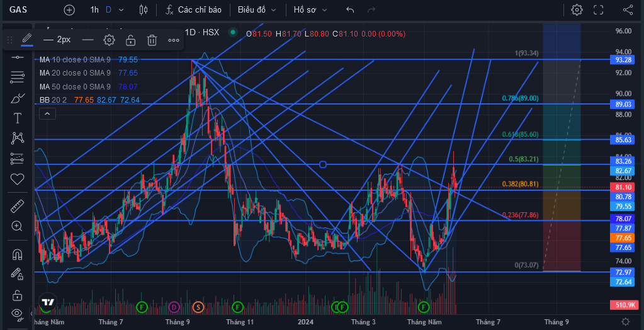Screen dimensions: 644x330
Task: Undo the last action
Action: [350, 10]
